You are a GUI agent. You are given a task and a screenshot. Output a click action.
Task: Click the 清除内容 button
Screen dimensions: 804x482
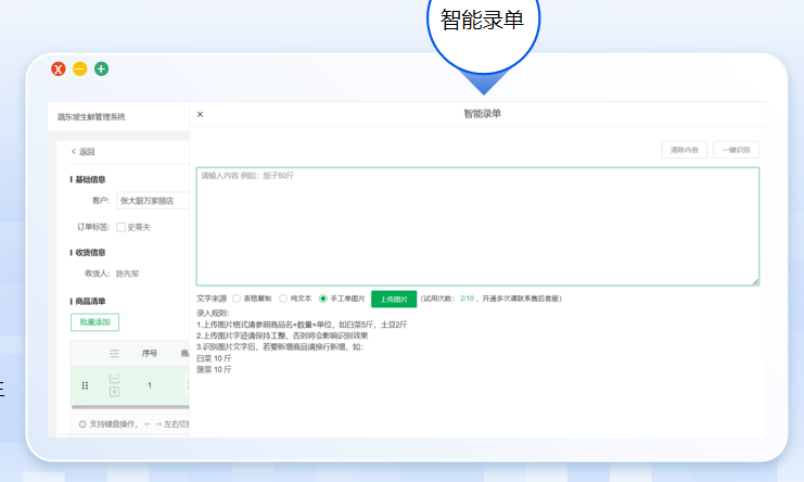click(x=684, y=150)
